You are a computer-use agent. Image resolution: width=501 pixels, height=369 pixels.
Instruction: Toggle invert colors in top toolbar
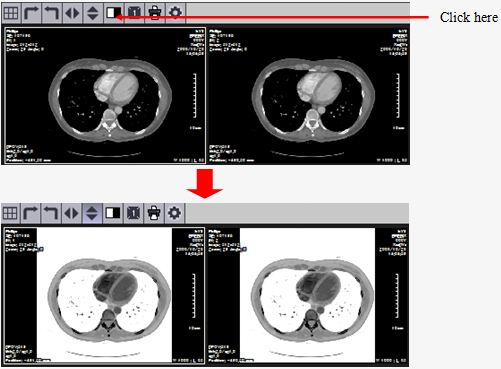click(113, 13)
